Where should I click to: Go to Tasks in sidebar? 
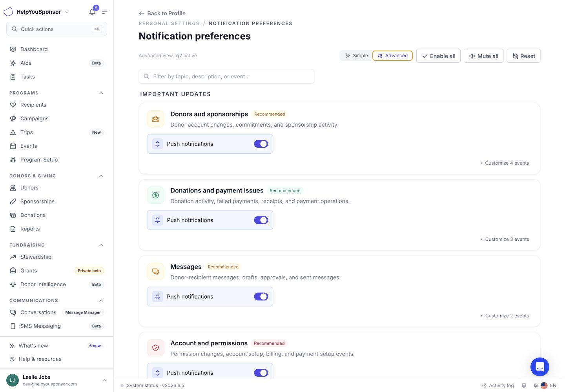click(x=56, y=77)
